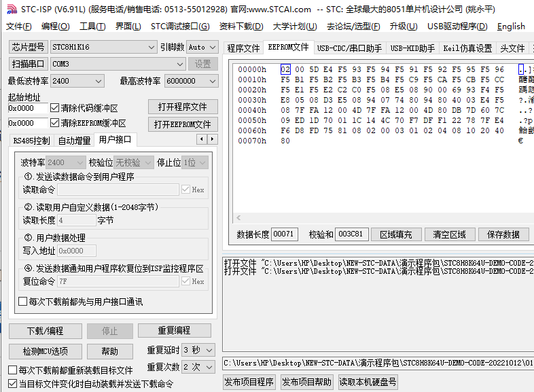
Task: Toggle 当目标文件变化时自动装载 checkbox
Action: pos(13,384)
